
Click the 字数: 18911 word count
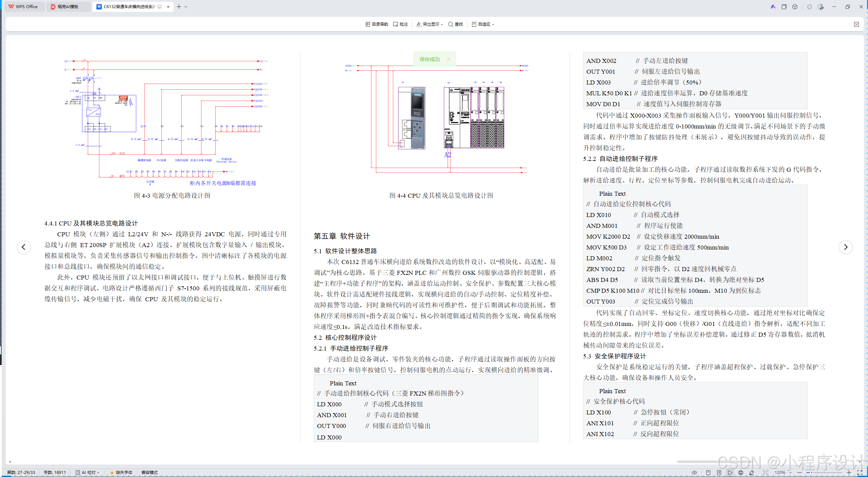point(54,472)
